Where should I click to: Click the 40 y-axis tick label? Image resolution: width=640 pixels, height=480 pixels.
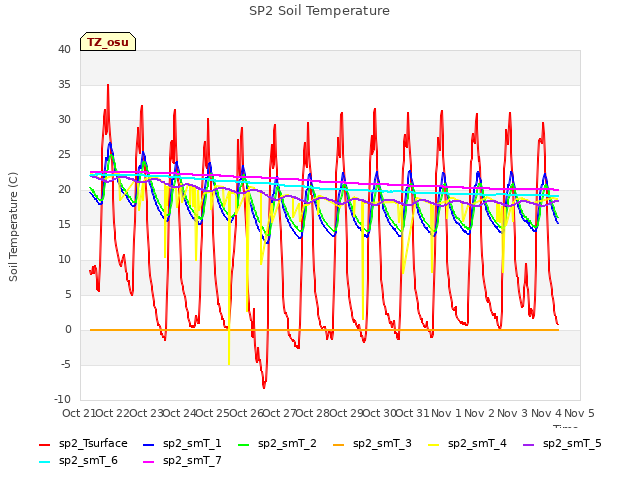(x=64, y=49)
